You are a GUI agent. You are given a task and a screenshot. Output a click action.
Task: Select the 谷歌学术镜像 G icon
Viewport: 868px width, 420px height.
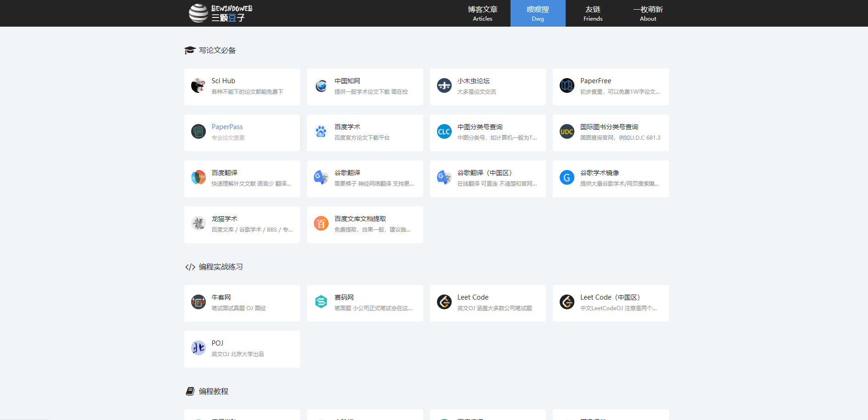(x=567, y=177)
